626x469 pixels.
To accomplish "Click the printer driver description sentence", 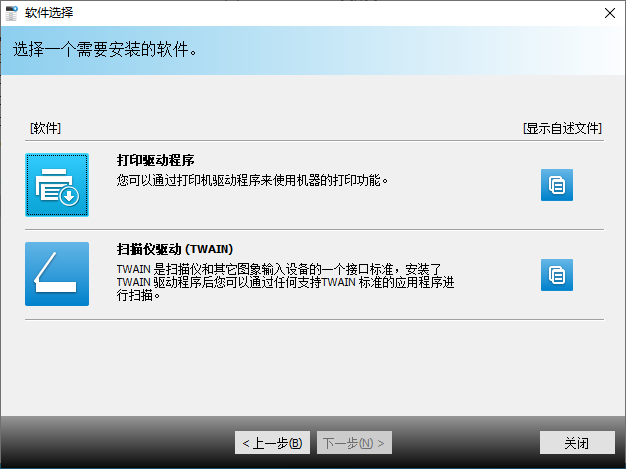I will 252,180.
